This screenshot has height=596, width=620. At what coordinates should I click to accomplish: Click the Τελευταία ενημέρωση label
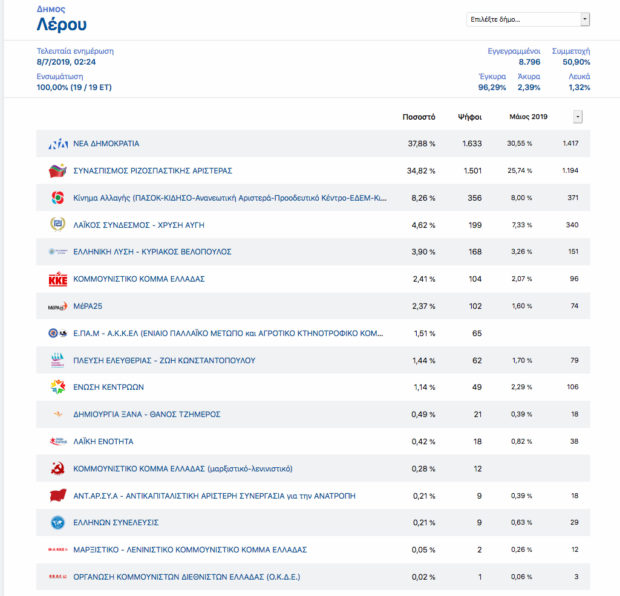[x=75, y=51]
